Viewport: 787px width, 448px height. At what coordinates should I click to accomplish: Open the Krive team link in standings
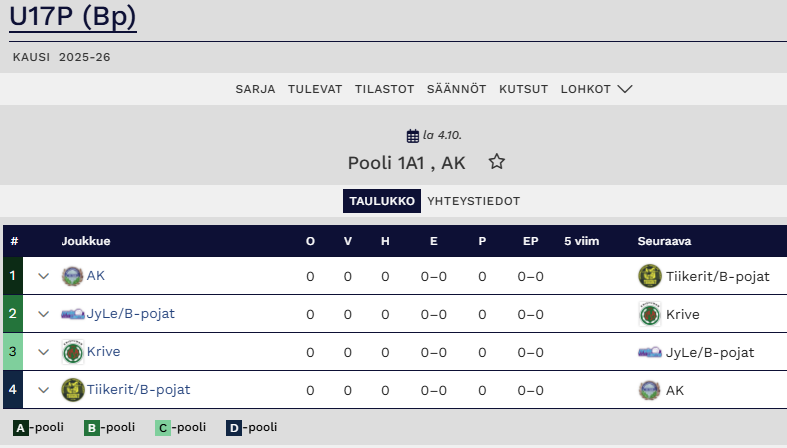click(x=104, y=352)
